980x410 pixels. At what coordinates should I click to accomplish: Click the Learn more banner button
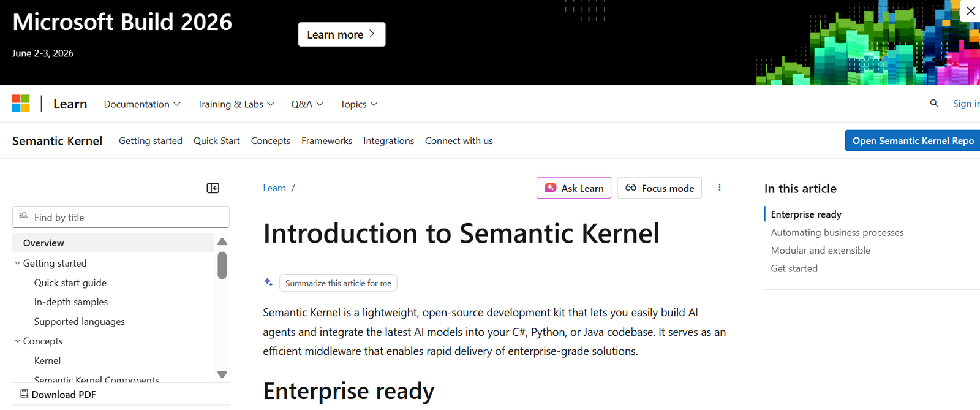coord(342,34)
